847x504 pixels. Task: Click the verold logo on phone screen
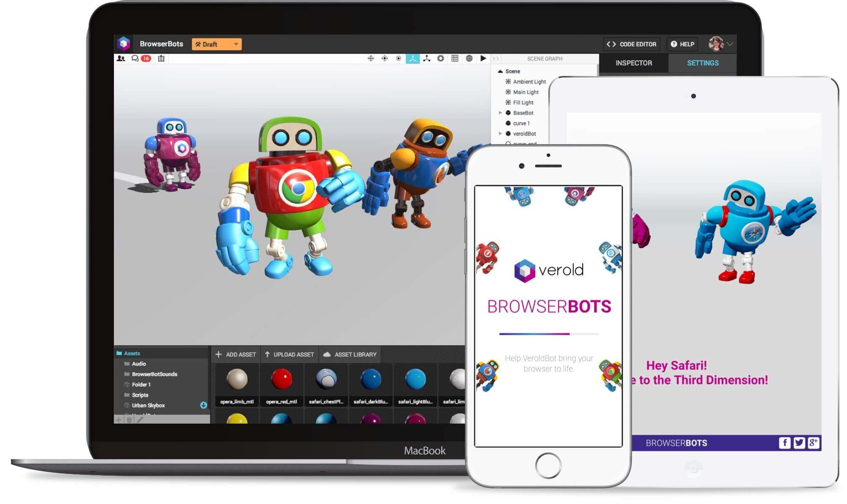(x=549, y=270)
